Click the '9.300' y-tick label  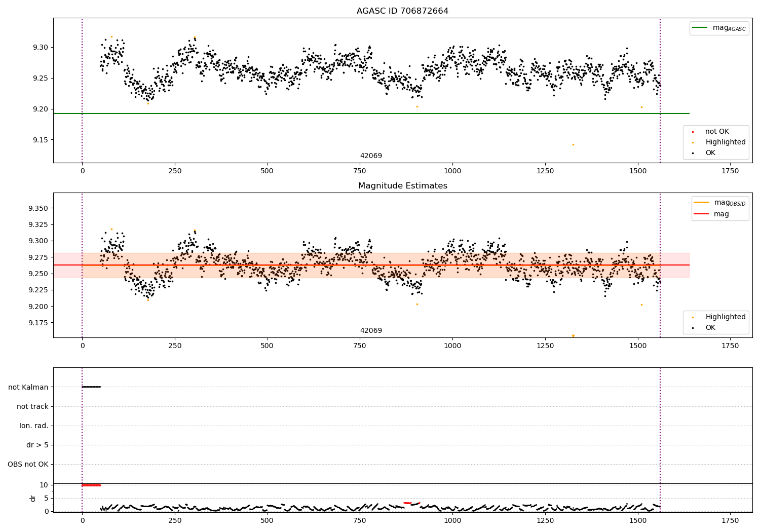tap(39, 241)
